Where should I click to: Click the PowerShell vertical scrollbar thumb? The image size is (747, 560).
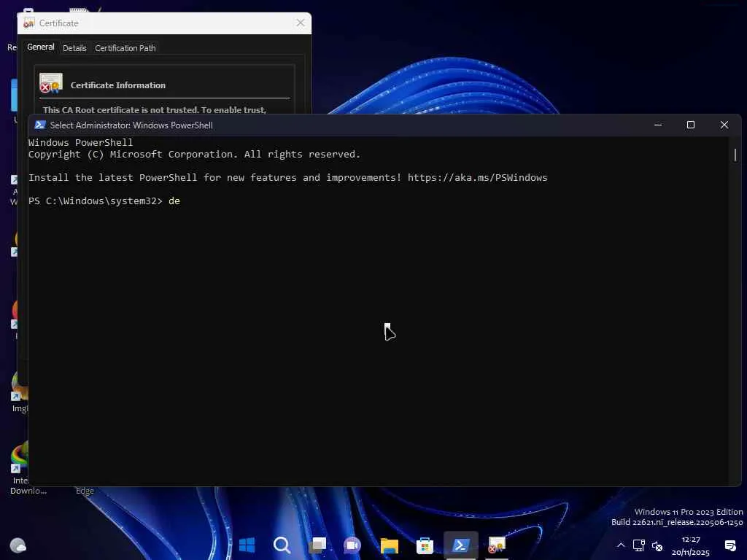tap(735, 155)
